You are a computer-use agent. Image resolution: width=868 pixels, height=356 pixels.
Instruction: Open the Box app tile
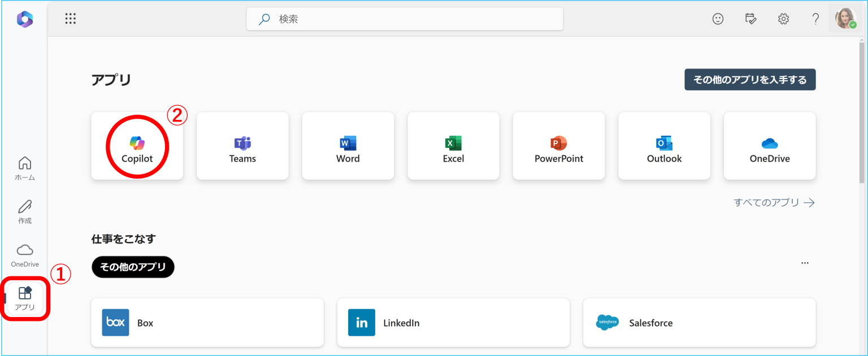click(x=207, y=322)
